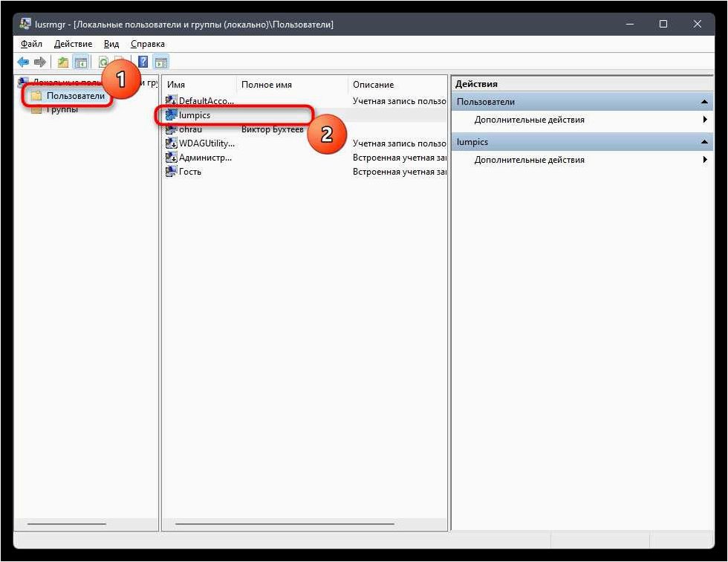
Task: Select the DefaultAcco... user row
Action: point(305,100)
